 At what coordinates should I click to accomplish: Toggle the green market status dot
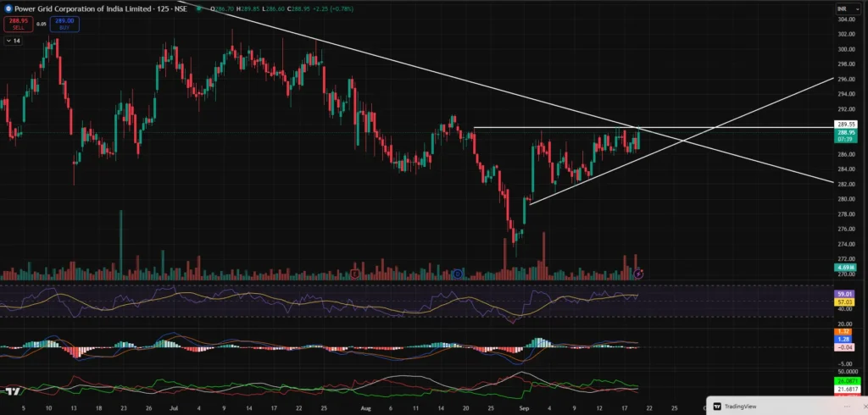pos(197,8)
